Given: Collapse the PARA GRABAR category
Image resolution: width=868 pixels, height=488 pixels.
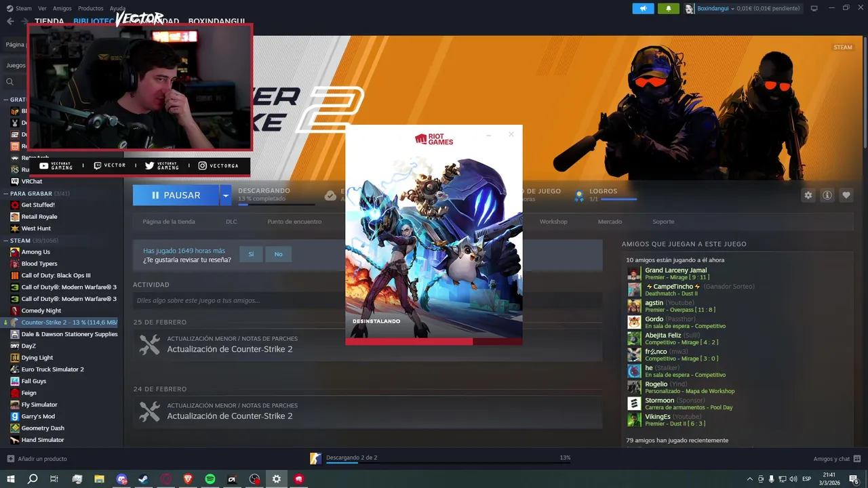Looking at the screenshot, I should click(6, 193).
